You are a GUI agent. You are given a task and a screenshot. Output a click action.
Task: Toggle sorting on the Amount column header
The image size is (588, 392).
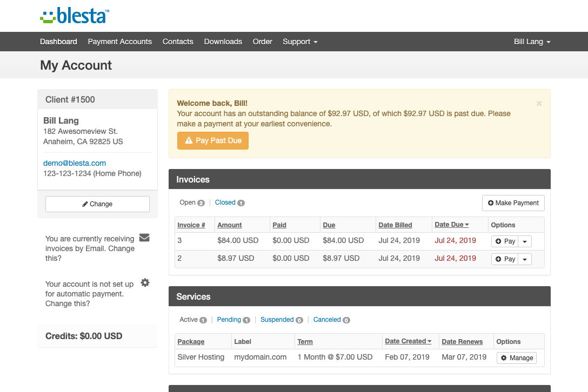[229, 225]
